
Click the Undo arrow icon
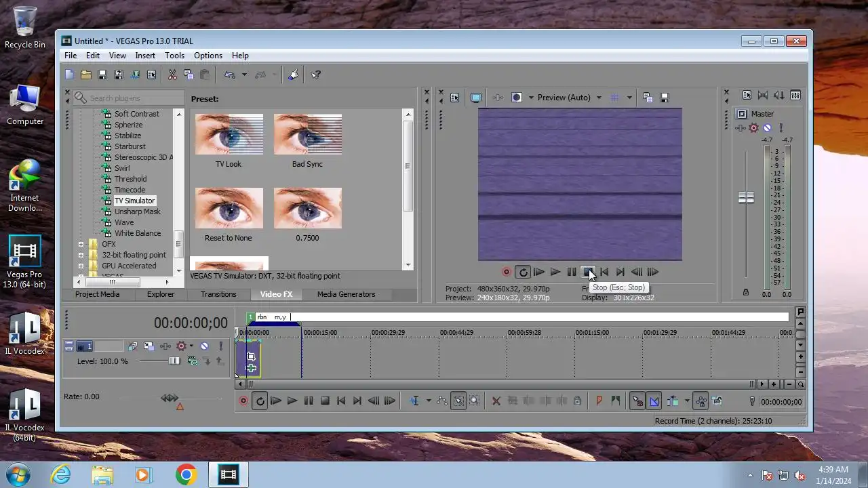click(230, 75)
